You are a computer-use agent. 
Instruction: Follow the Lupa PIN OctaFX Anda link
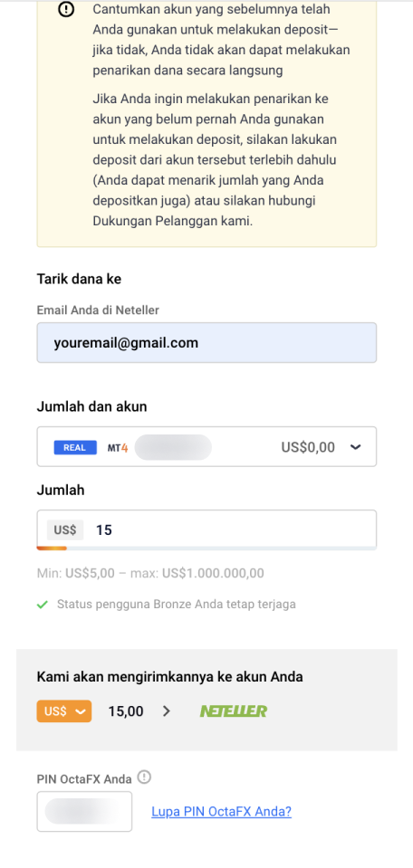221,812
